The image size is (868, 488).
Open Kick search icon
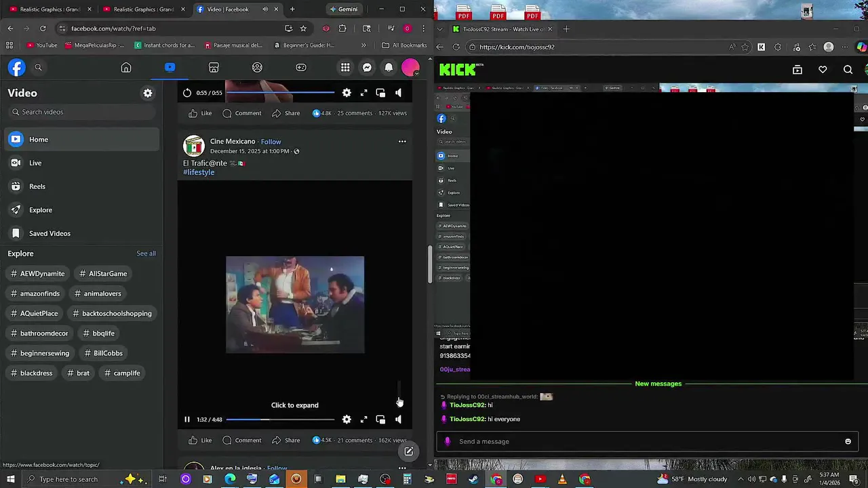coord(848,69)
